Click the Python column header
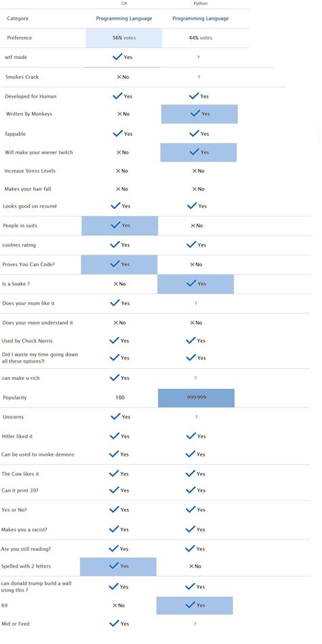Screen dimensions: 322x644 coord(201,3)
